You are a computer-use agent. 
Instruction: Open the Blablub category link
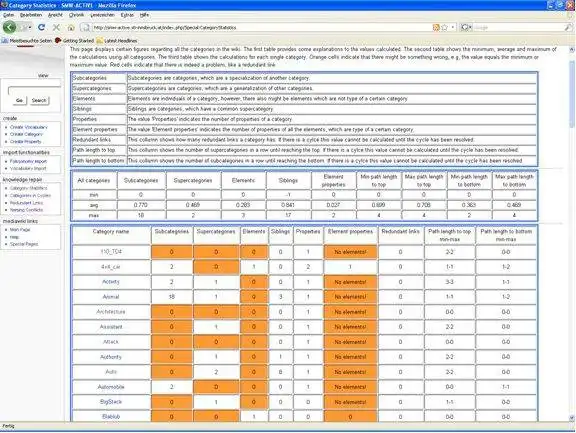pos(111,417)
